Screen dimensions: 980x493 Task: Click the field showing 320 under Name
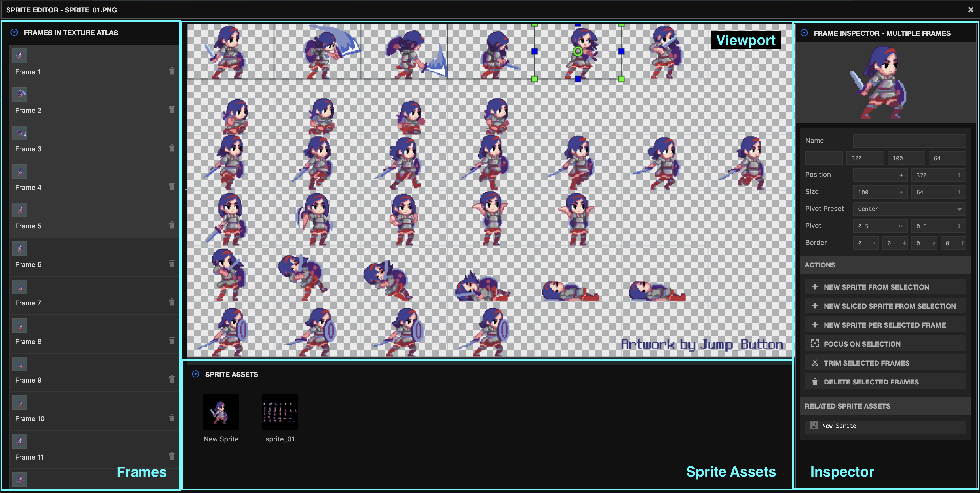click(865, 158)
